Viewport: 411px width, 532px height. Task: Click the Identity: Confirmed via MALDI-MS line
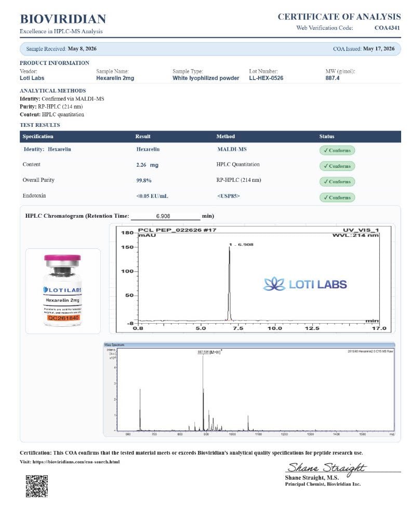point(62,99)
